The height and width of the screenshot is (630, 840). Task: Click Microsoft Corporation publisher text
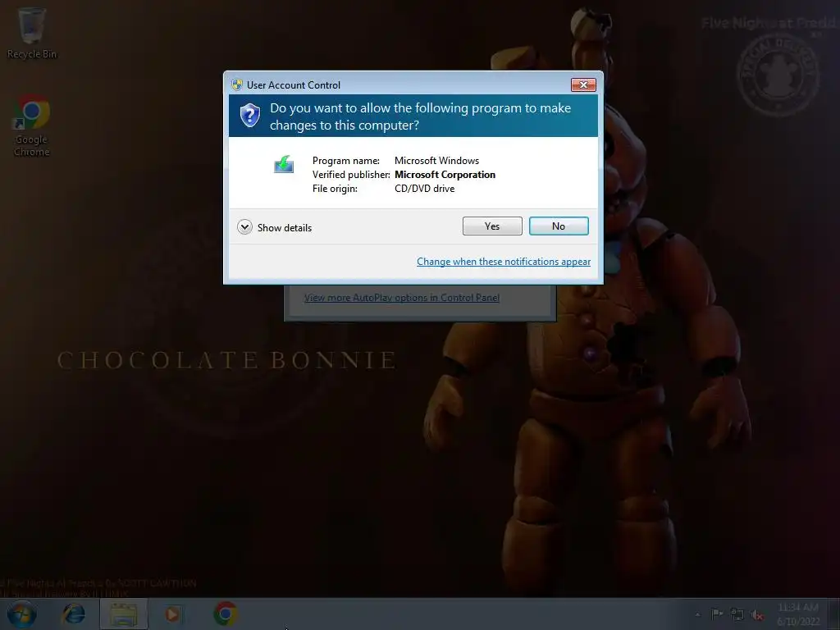click(x=445, y=175)
